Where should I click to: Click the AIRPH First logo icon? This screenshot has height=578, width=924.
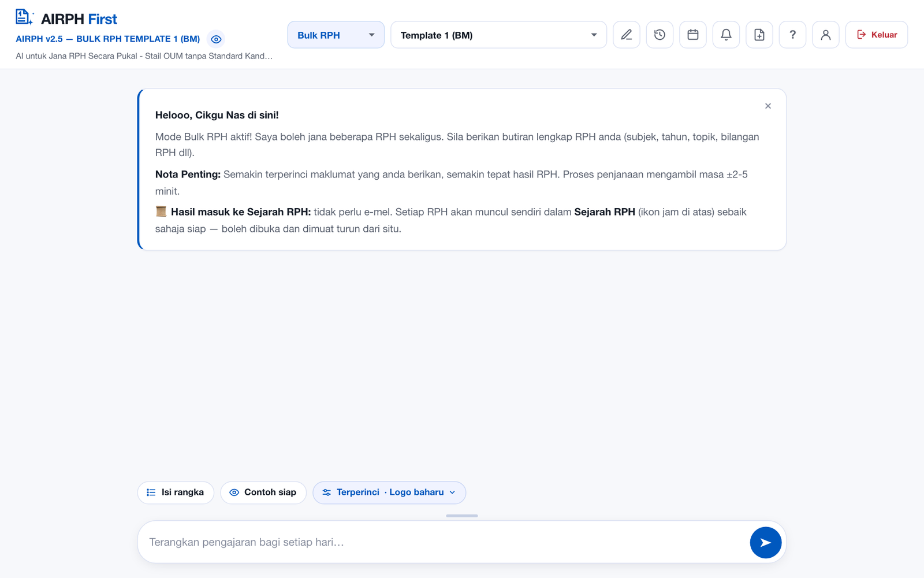[24, 17]
